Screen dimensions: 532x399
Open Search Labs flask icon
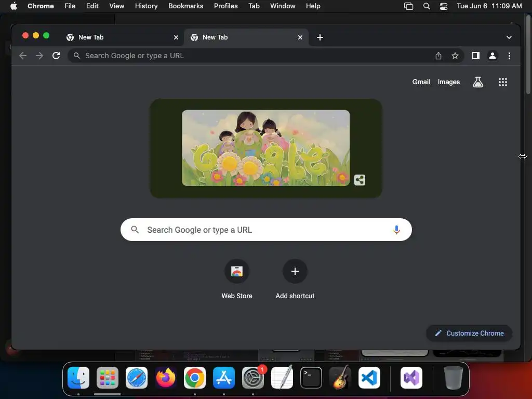478,82
